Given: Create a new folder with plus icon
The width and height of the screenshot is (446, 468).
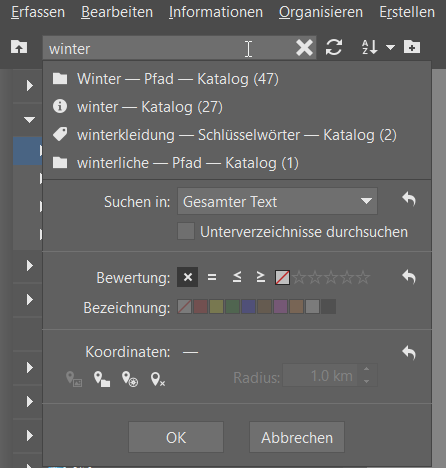Looking at the screenshot, I should (x=412, y=47).
